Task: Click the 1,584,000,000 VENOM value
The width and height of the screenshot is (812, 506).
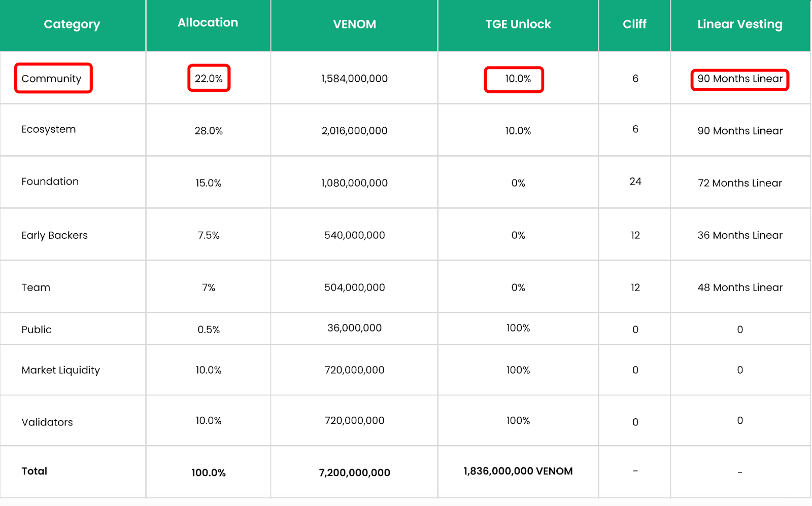Action: [x=354, y=79]
